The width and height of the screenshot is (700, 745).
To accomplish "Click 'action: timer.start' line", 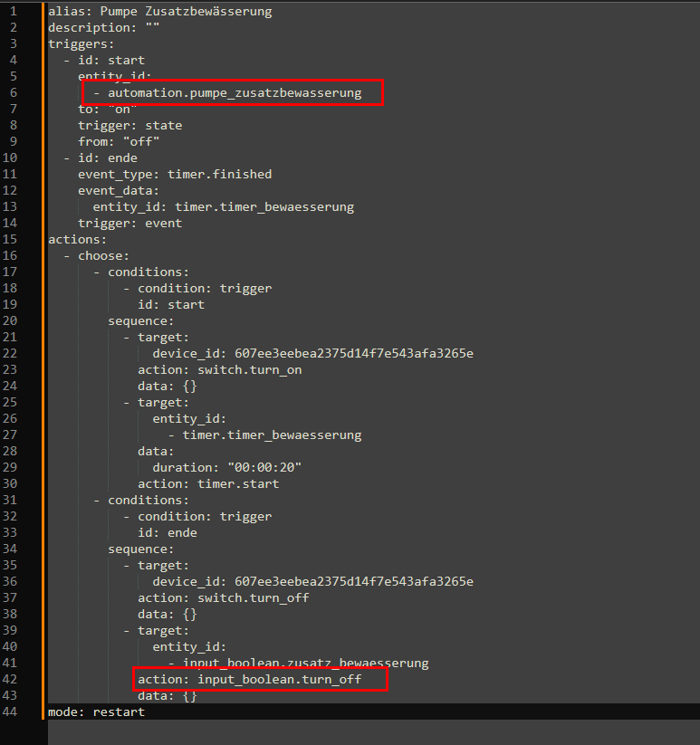I will 208,484.
